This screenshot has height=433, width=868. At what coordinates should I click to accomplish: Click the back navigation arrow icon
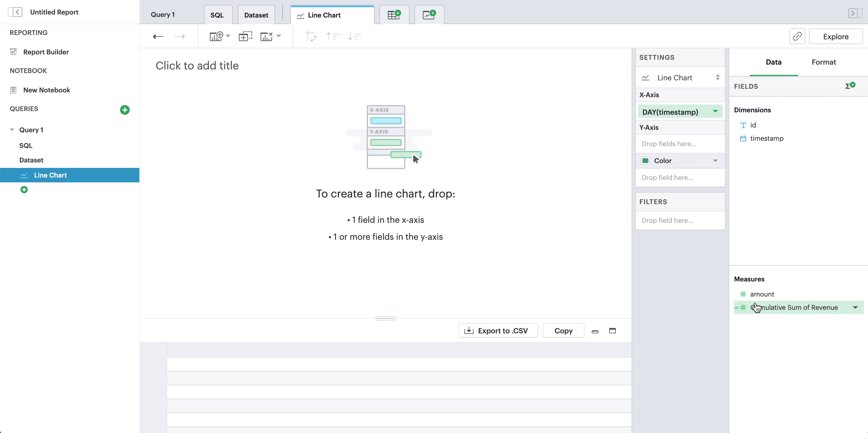pyautogui.click(x=158, y=36)
